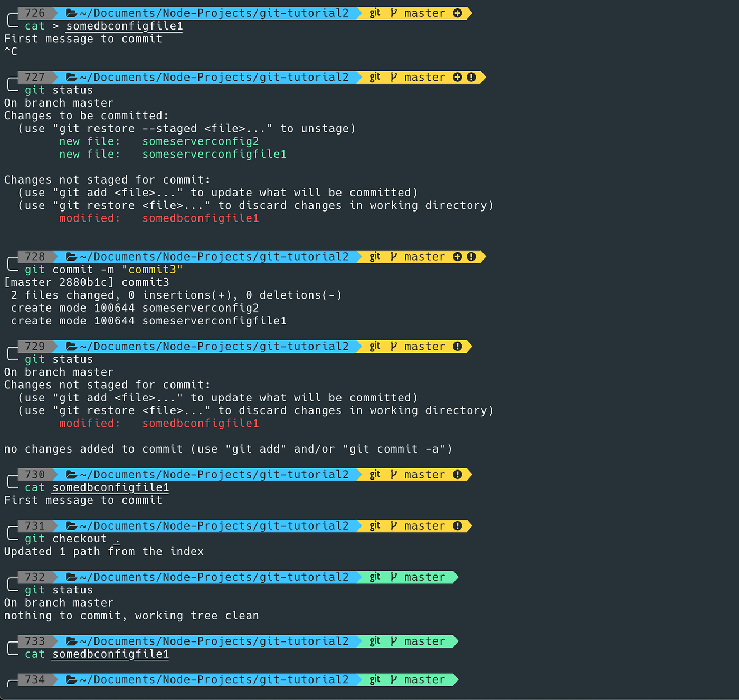
Task: Click the exclamation unstaged icon in prompt 727
Action: pyautogui.click(x=471, y=78)
